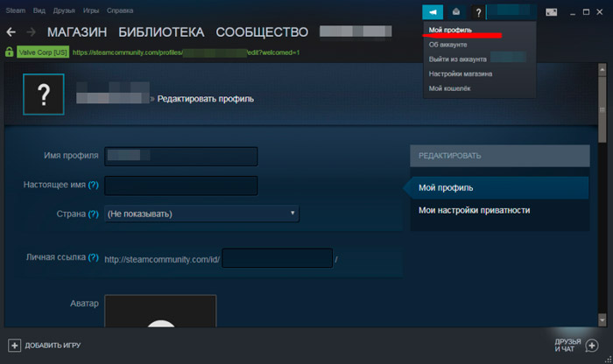This screenshot has width=613, height=364.
Task: Click the Имя профиля text field
Action: [x=180, y=156]
